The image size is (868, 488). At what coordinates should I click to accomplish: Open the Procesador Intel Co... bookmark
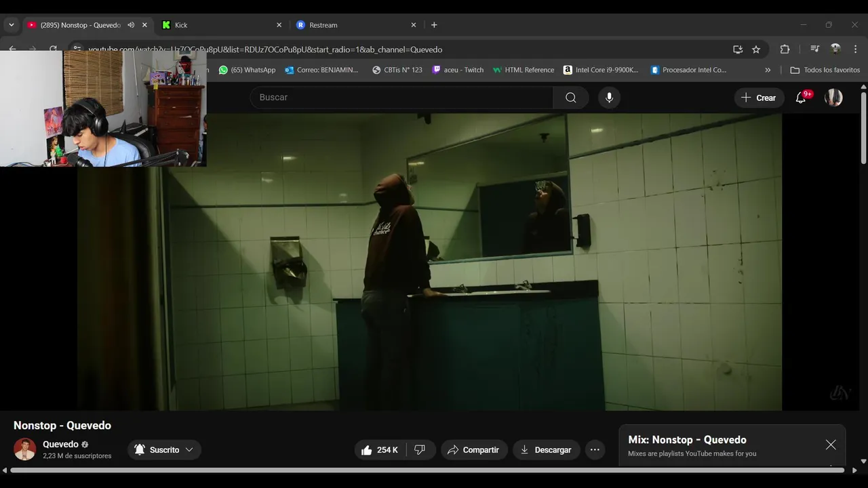point(688,70)
